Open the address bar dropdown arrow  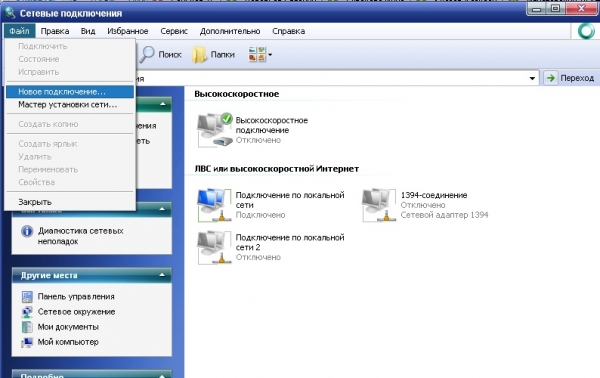(x=532, y=78)
